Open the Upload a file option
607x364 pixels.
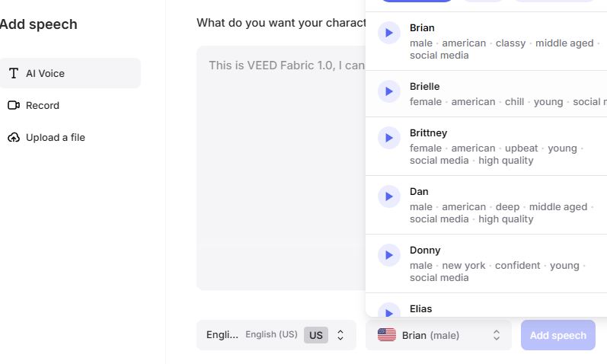pyautogui.click(x=56, y=137)
